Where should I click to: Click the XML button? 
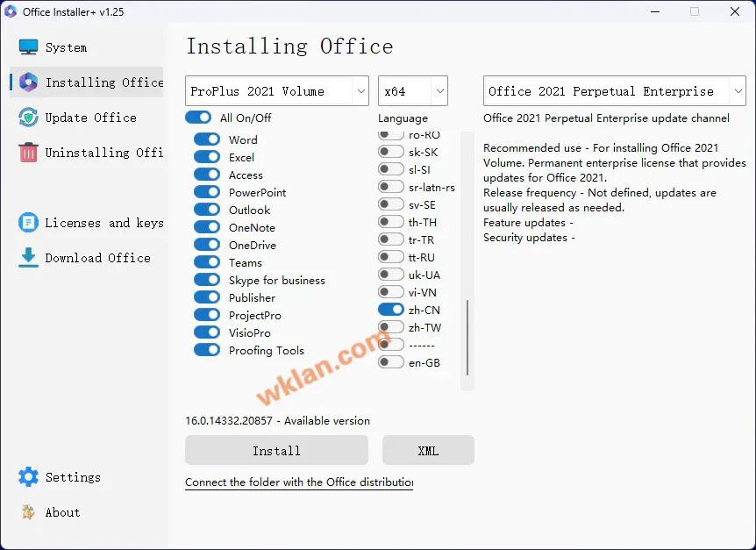click(x=428, y=450)
